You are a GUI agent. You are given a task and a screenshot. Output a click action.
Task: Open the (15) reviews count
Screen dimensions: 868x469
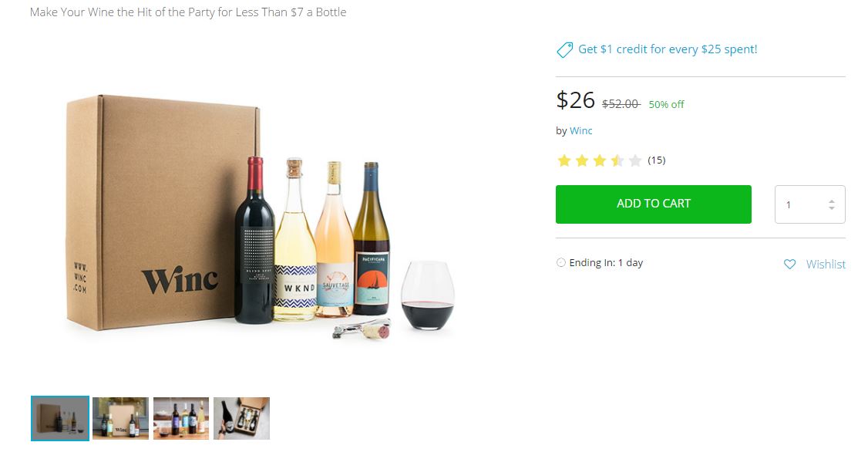click(x=656, y=160)
